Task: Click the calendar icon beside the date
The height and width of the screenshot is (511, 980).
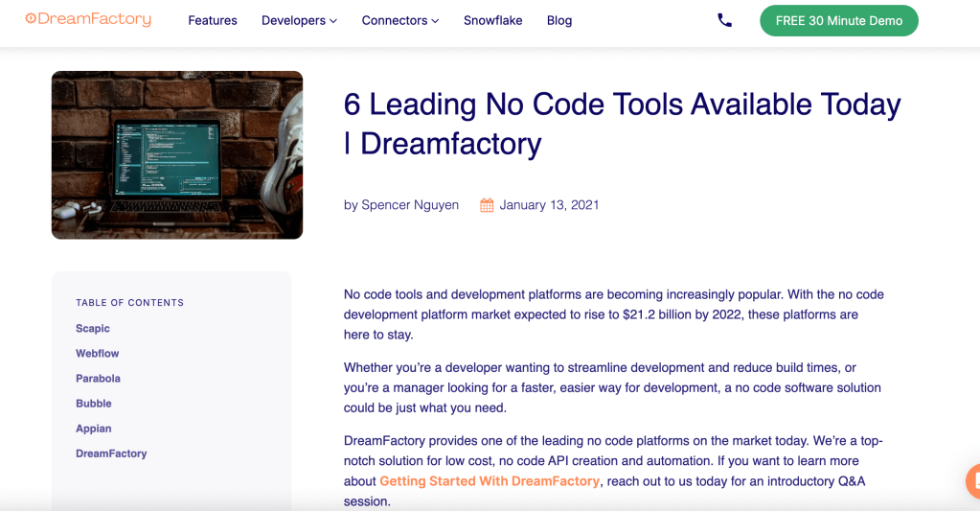Action: coord(487,205)
